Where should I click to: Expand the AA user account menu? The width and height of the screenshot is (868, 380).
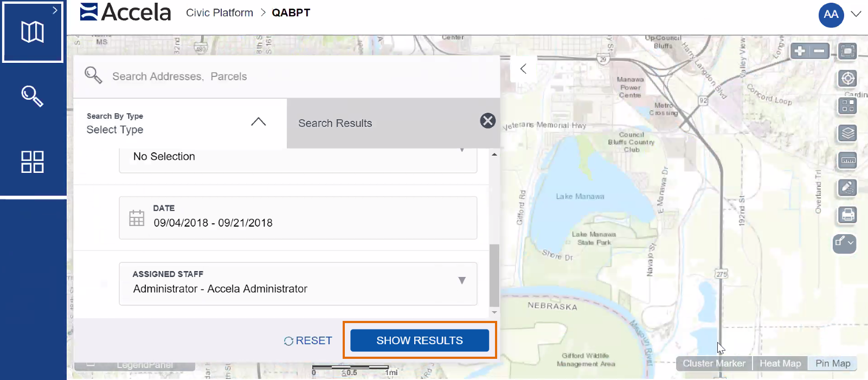(856, 14)
